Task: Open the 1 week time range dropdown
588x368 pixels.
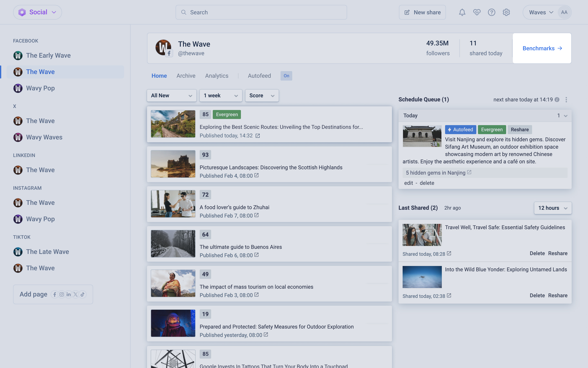Action: point(221,96)
